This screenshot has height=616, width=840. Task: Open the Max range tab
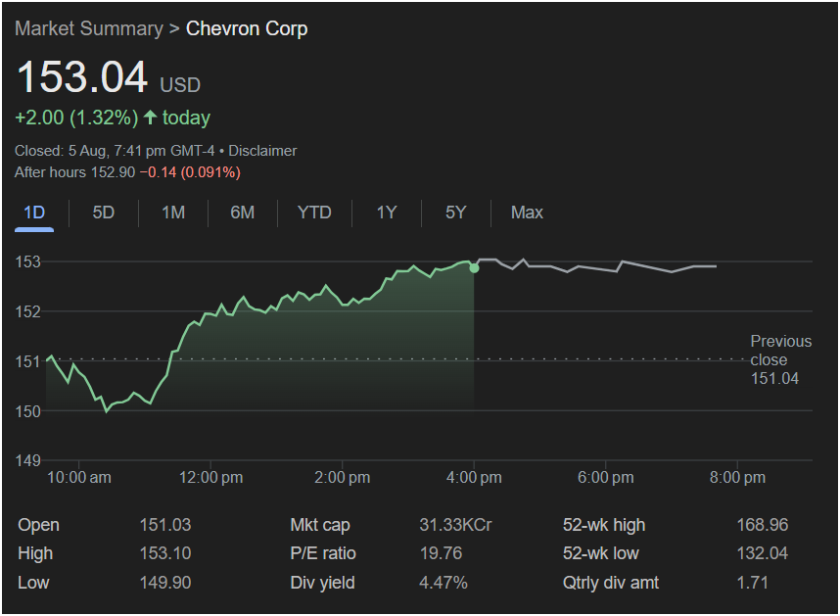pyautogui.click(x=527, y=213)
